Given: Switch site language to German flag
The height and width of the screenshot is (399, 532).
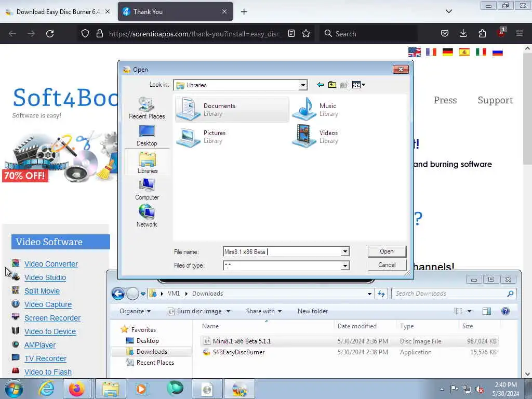Looking at the screenshot, I should coord(447,52).
